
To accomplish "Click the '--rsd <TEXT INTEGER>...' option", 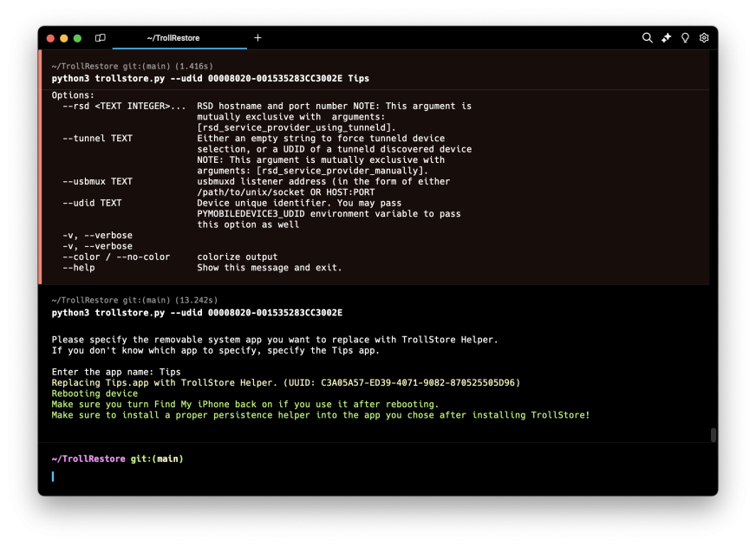I will [124, 106].
